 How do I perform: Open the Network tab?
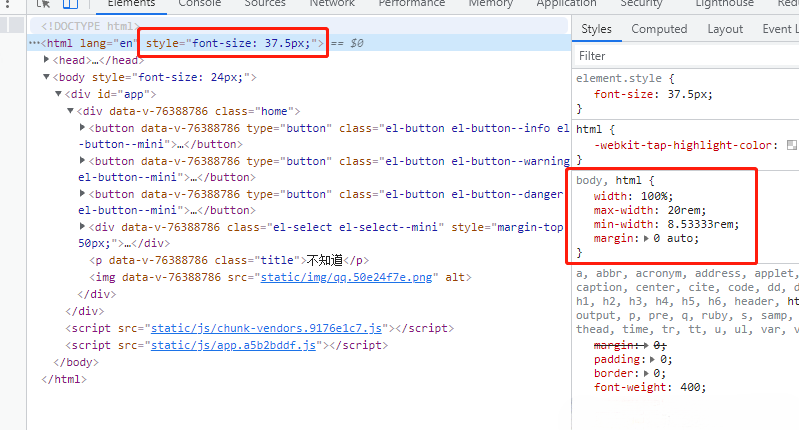[332, 4]
